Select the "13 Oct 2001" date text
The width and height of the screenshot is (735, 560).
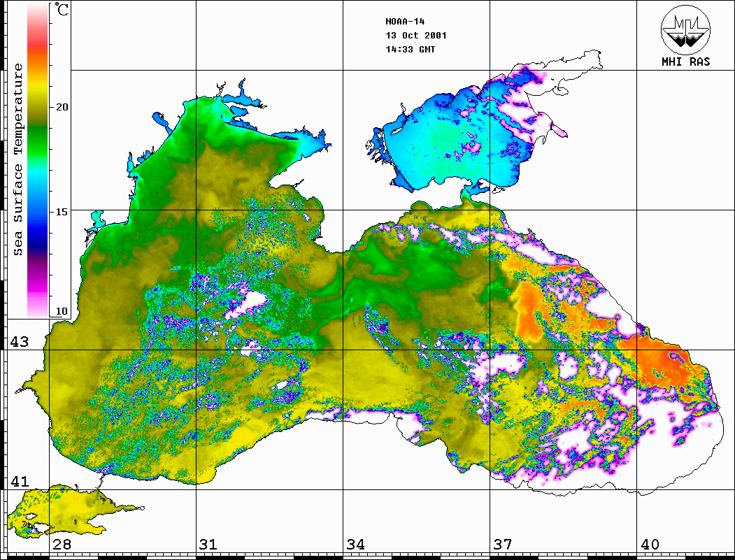coord(416,36)
